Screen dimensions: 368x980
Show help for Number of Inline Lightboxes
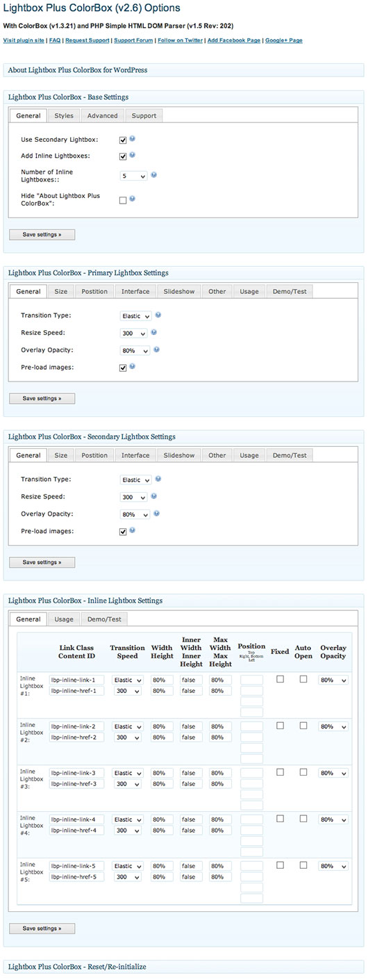(x=154, y=175)
